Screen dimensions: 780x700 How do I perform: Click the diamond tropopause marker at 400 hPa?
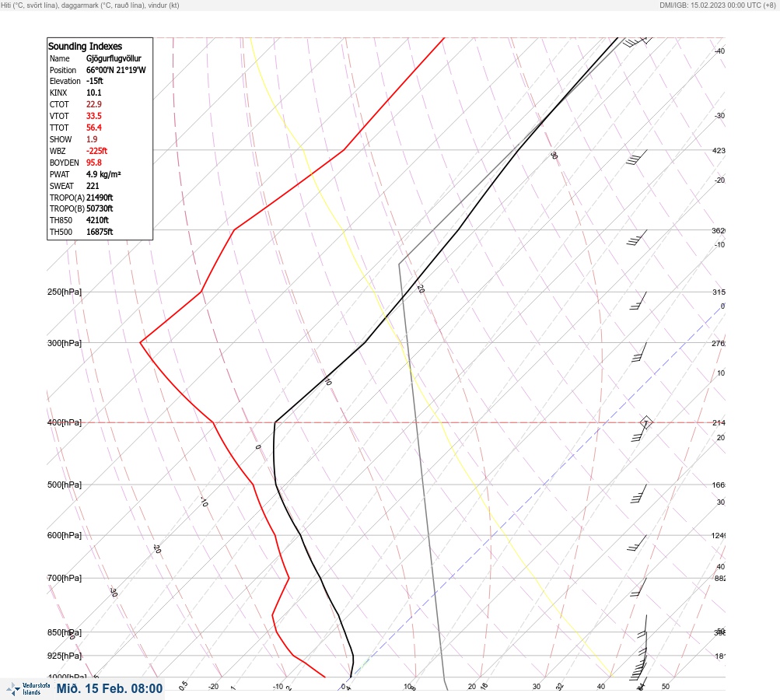pos(646,423)
